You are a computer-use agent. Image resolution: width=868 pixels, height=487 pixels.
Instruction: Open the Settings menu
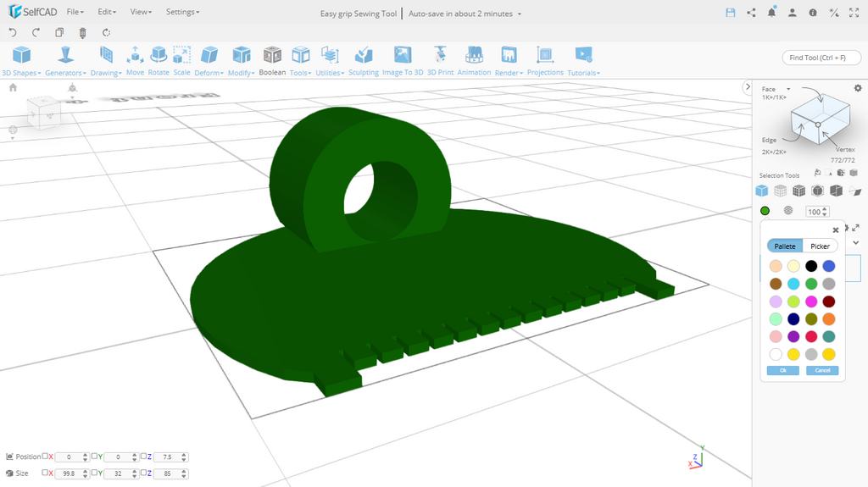[183, 12]
